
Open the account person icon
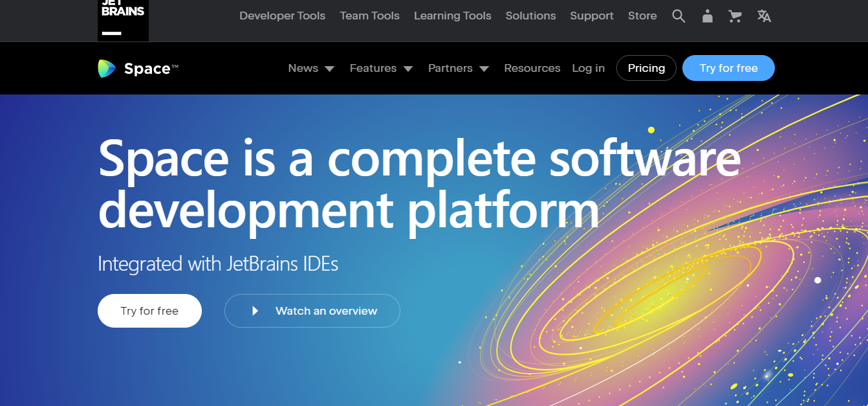[x=708, y=16]
